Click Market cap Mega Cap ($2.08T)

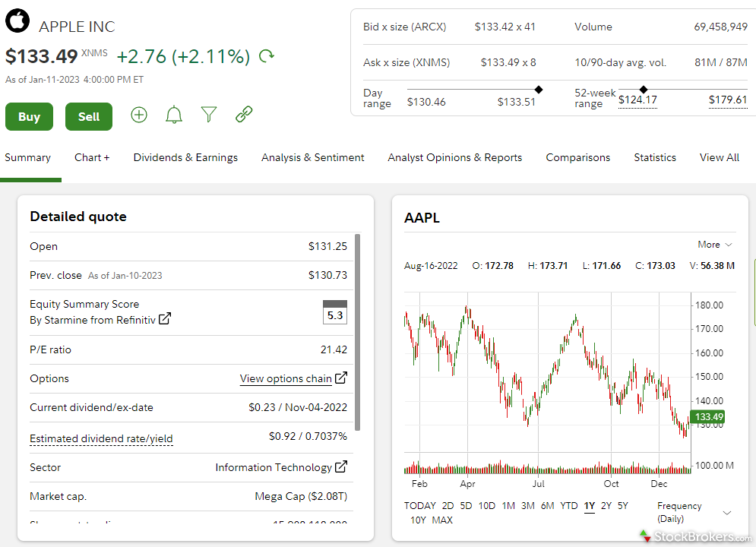301,496
